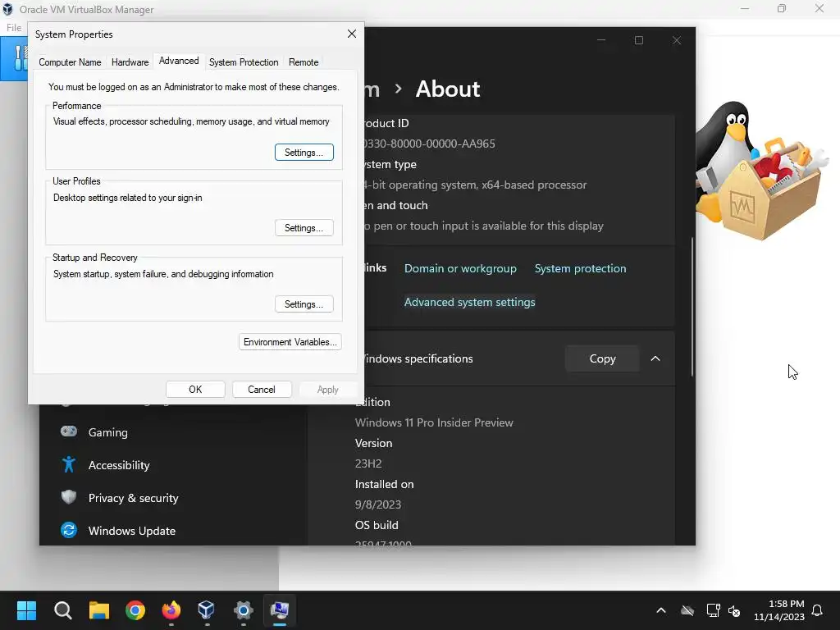Screen dimensions: 840x630
Task: Click the 9/8/2023 installed date
Action: click(x=377, y=504)
